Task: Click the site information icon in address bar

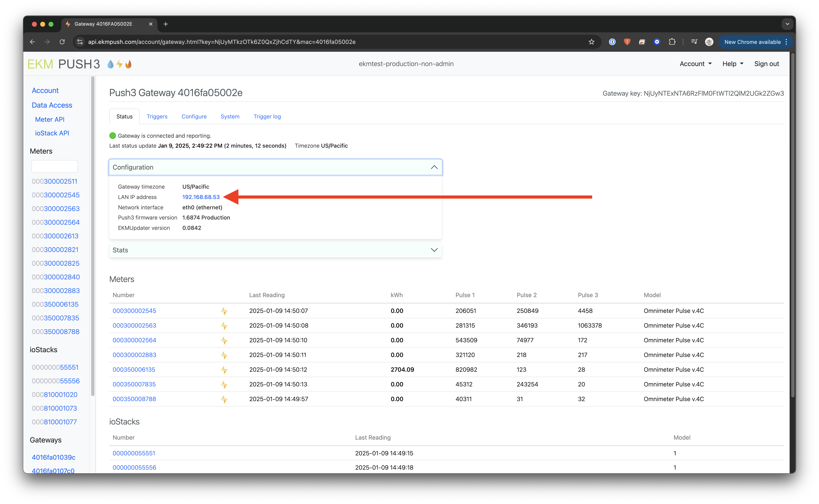Action: pyautogui.click(x=80, y=42)
